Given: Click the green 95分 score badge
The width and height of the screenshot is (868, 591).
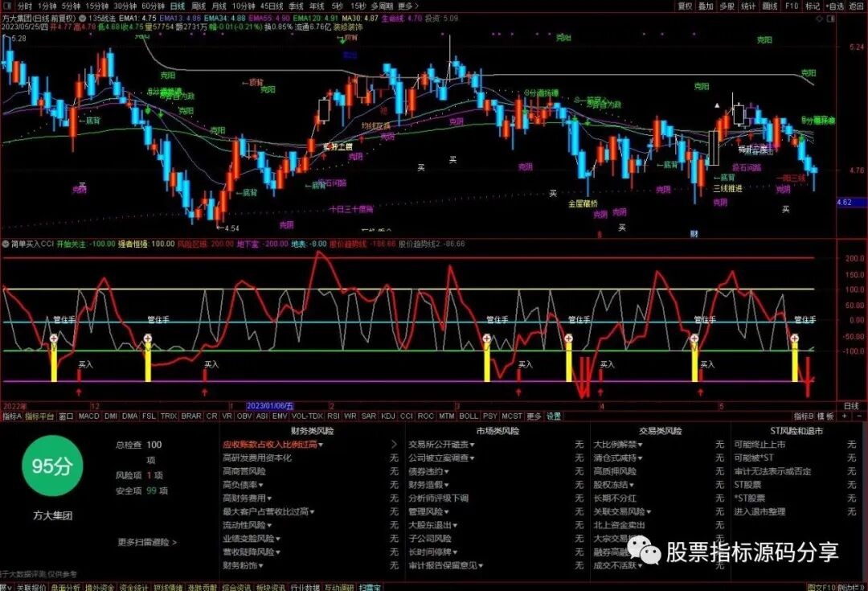Looking at the screenshot, I should coord(52,466).
